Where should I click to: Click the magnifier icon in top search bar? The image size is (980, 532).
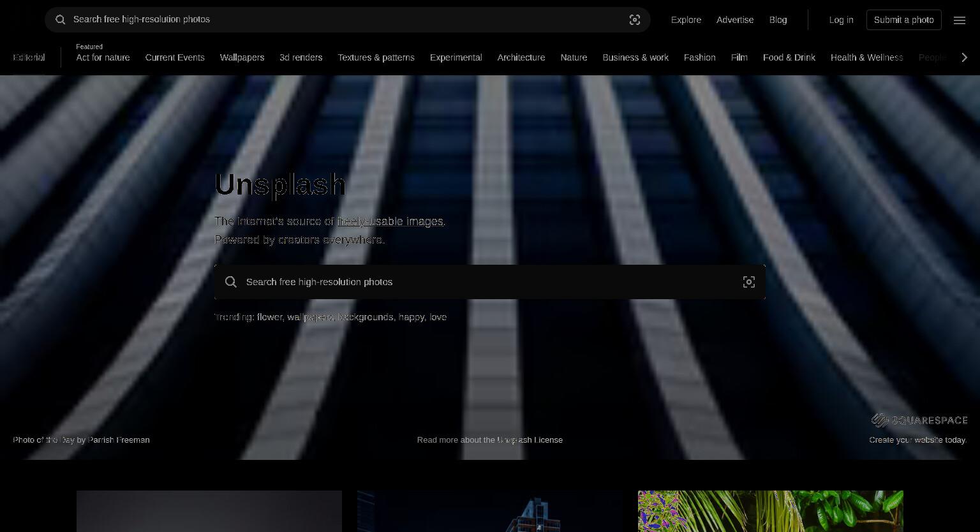click(x=60, y=20)
